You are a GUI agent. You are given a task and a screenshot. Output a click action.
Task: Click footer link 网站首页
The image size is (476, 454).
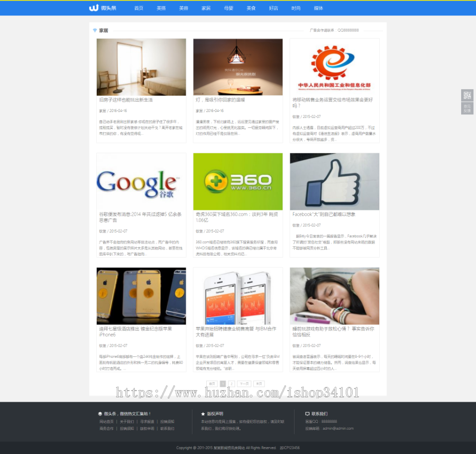click(106, 422)
